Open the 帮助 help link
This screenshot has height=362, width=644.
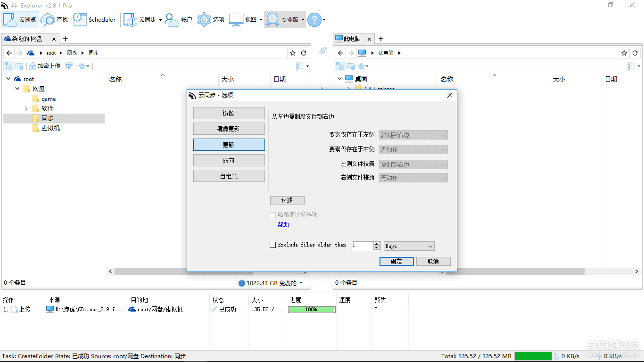[283, 224]
